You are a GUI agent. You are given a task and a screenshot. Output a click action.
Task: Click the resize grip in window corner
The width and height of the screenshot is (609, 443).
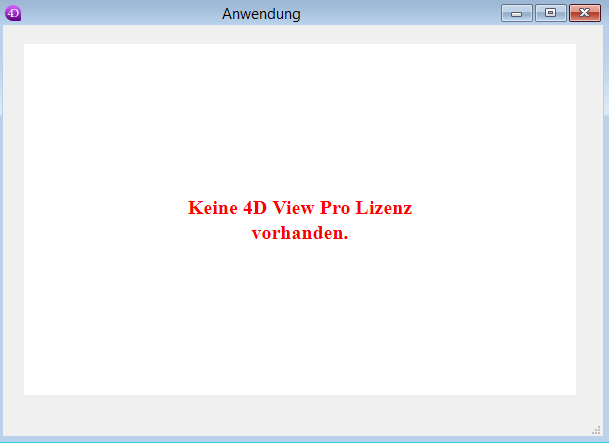point(596,430)
